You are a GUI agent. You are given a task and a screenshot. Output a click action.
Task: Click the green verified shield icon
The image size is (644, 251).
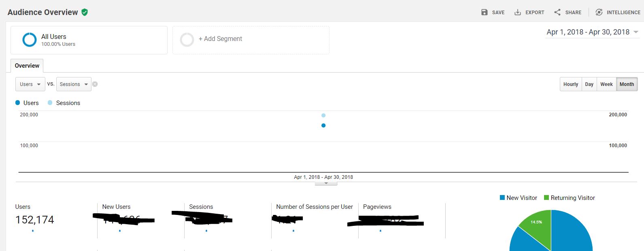tap(85, 12)
